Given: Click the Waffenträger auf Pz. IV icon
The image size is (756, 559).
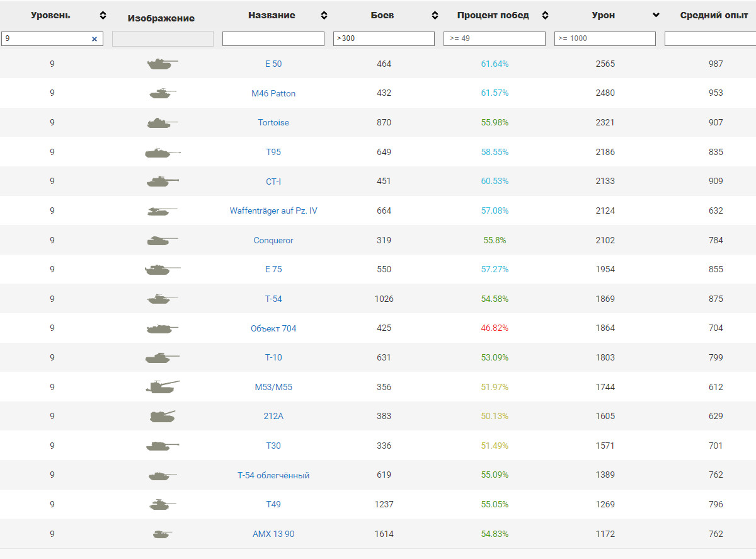Looking at the screenshot, I should tap(162, 211).
